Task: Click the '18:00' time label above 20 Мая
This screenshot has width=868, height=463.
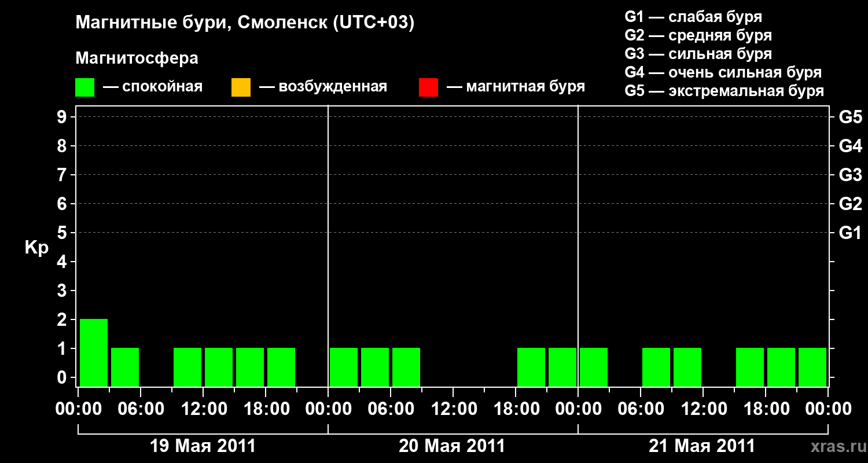Action: [516, 409]
